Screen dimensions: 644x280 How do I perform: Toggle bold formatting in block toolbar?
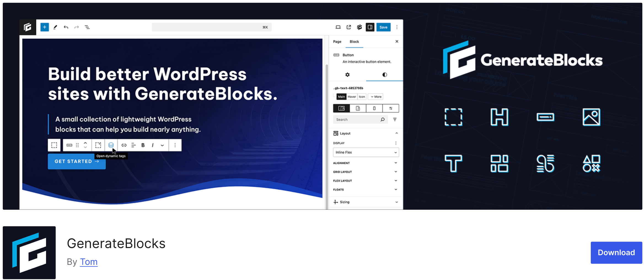(143, 145)
